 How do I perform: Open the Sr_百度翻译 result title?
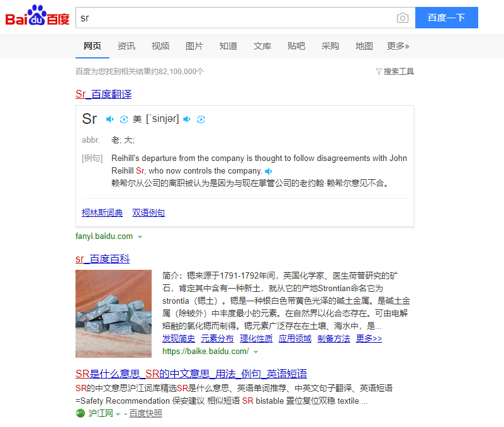103,94
